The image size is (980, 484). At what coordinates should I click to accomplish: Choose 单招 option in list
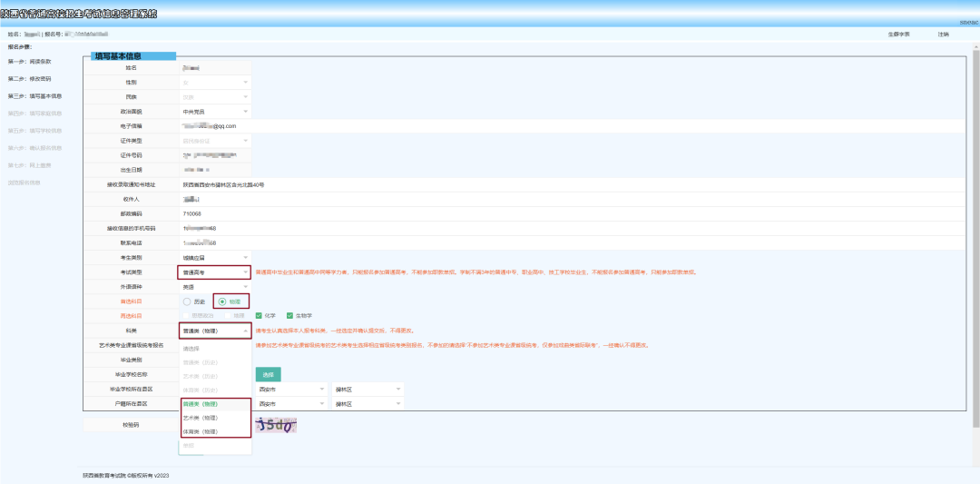click(x=215, y=445)
